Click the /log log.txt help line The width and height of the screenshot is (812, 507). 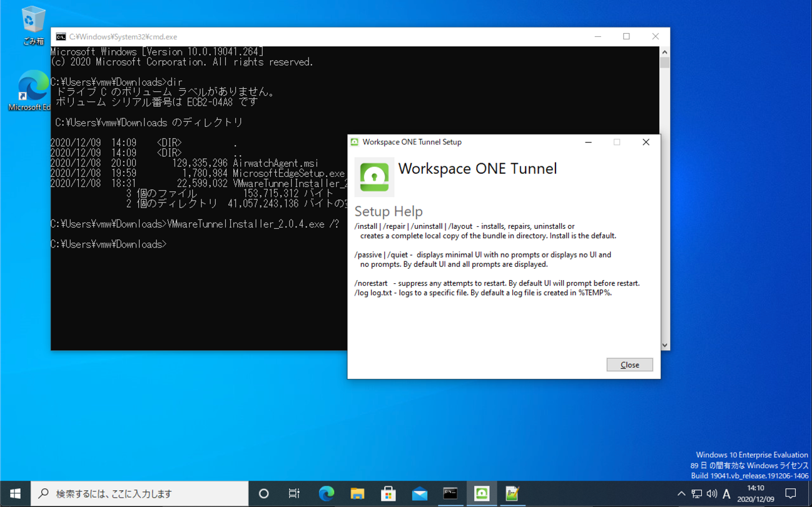pyautogui.click(x=483, y=293)
